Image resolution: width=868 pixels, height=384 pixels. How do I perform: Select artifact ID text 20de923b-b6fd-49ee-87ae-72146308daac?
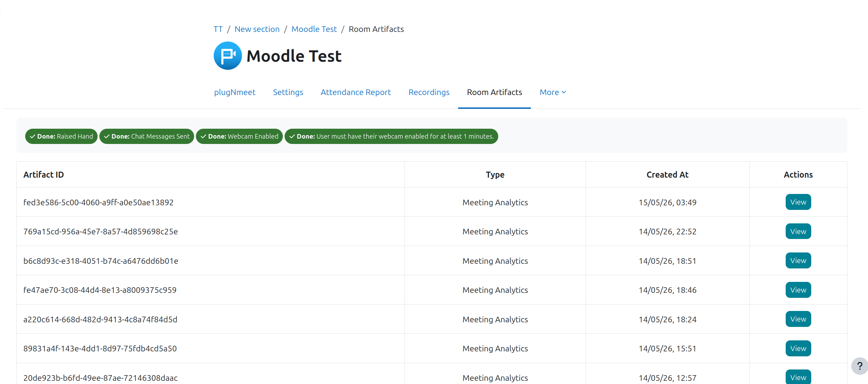coord(100,378)
